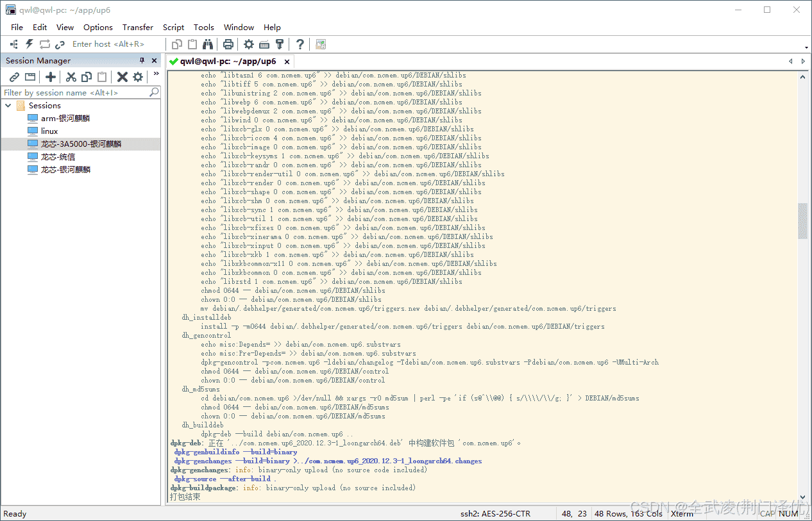This screenshot has height=521, width=812.
Task: Select the arm-银河麒麟 session
Action: click(65, 119)
